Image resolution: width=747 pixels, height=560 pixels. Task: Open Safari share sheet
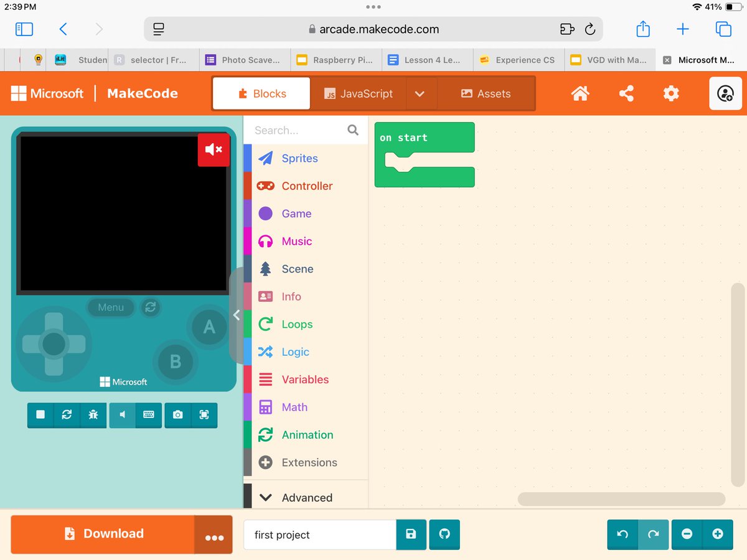[x=643, y=29]
